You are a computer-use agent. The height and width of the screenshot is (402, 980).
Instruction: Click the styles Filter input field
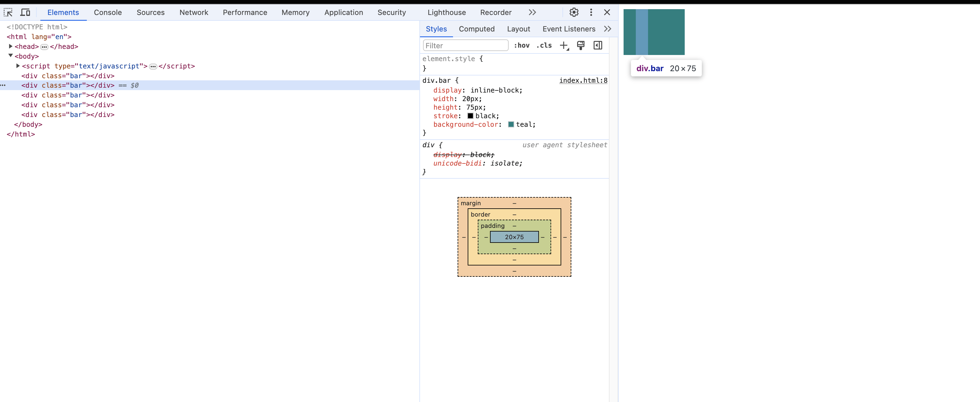[465, 46]
